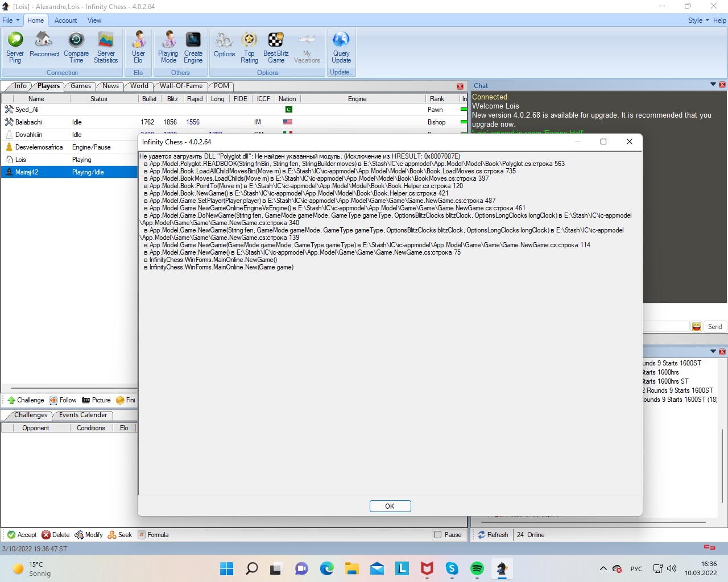This screenshot has height=582, width=728.
Task: Open the POM tab
Action: pos(222,86)
